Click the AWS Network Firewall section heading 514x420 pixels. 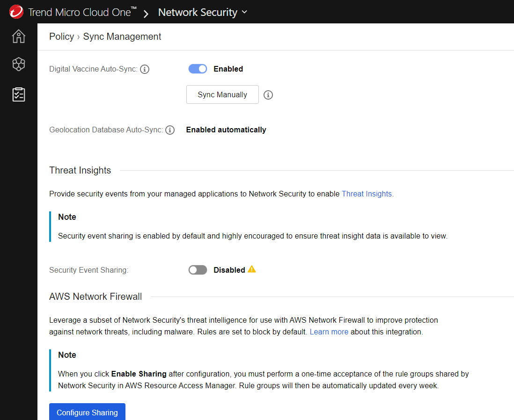click(x=95, y=297)
